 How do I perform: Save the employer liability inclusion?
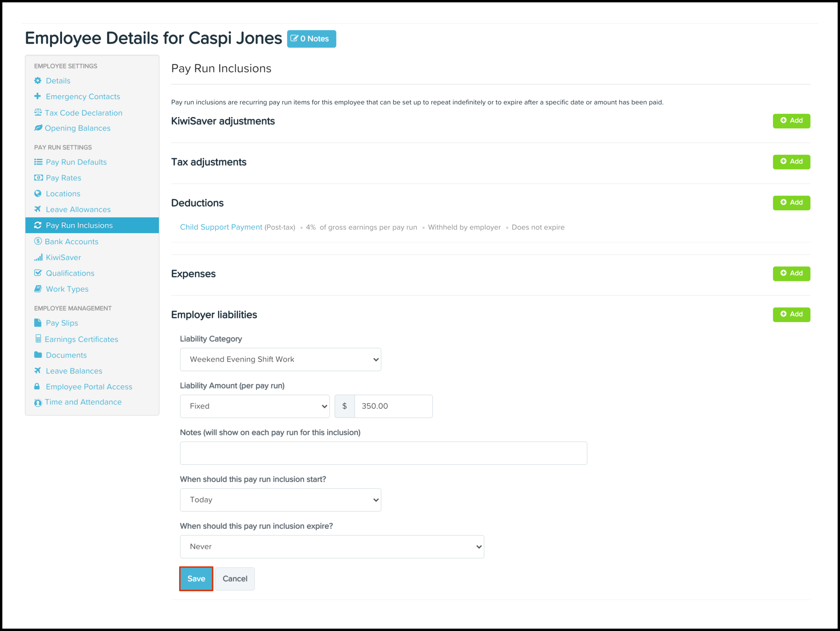[x=196, y=579]
